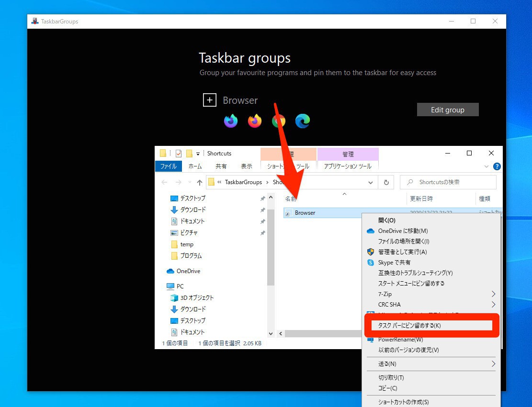Click the refresh button next to address bar
This screenshot has height=407, width=532.
pos(385,182)
